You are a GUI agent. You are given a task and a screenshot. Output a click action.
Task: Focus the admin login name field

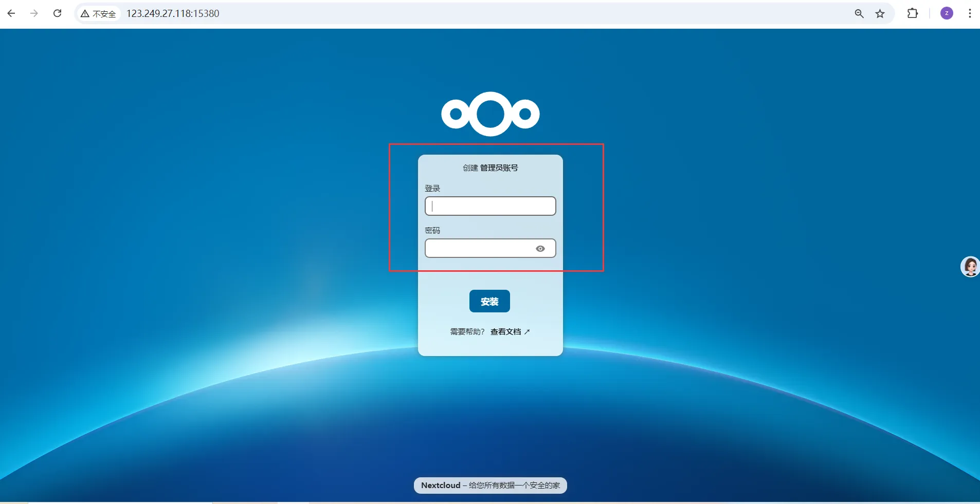pyautogui.click(x=491, y=206)
